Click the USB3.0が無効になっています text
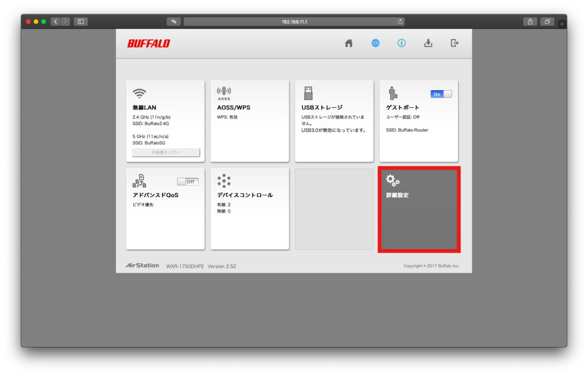This screenshot has width=588, height=375. click(334, 130)
